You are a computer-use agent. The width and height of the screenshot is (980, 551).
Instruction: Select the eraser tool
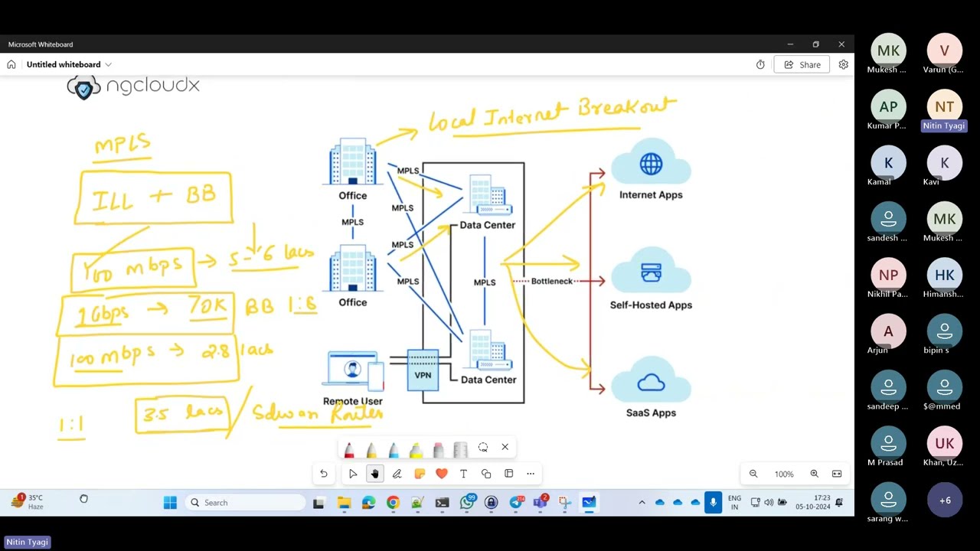coord(438,449)
